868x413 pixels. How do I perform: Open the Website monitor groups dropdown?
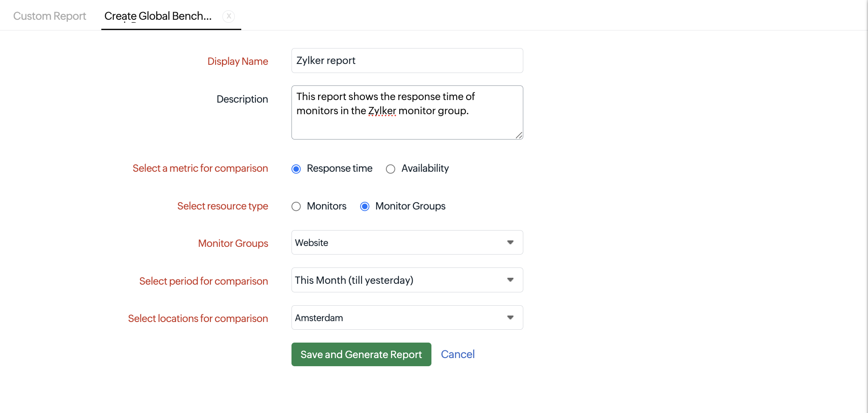[407, 243]
